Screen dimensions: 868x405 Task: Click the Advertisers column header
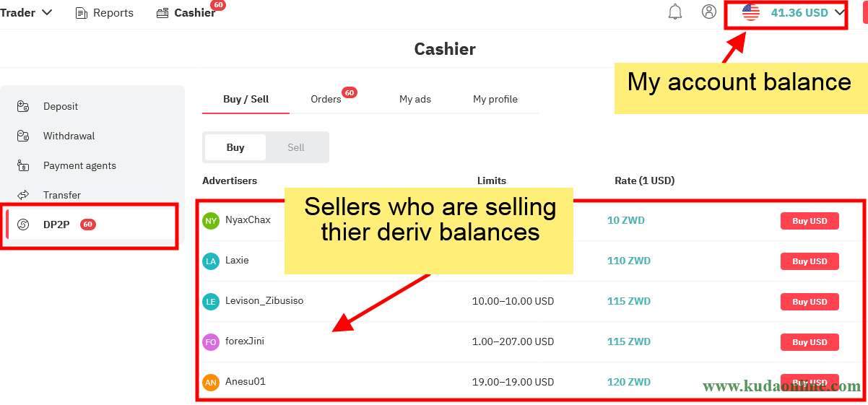230,180
